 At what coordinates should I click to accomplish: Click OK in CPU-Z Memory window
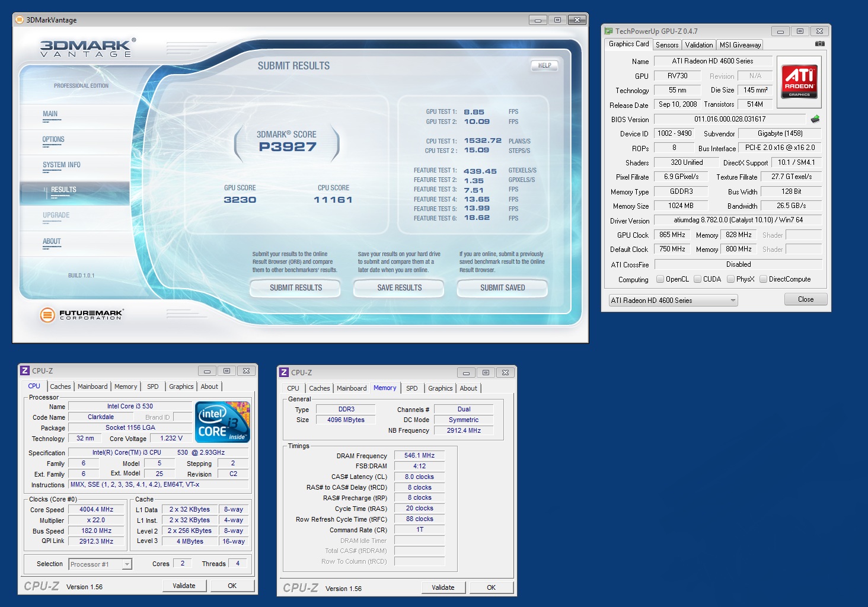(x=492, y=587)
